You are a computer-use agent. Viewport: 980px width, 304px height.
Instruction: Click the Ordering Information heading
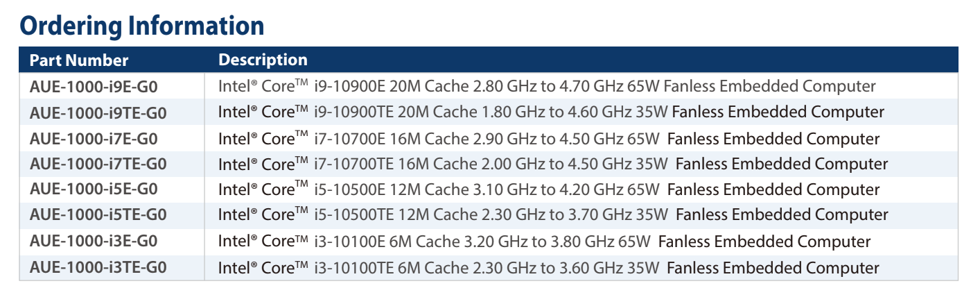pos(142,26)
